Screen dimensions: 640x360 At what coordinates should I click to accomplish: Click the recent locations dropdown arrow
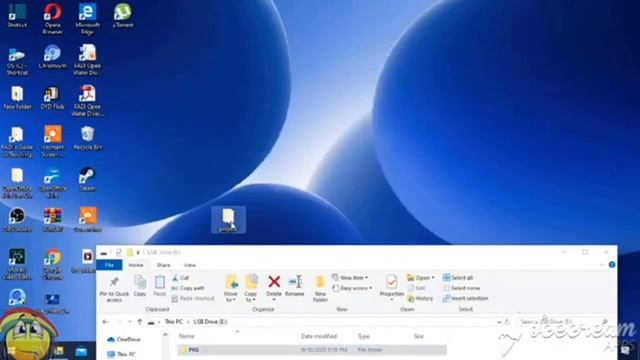(129, 322)
